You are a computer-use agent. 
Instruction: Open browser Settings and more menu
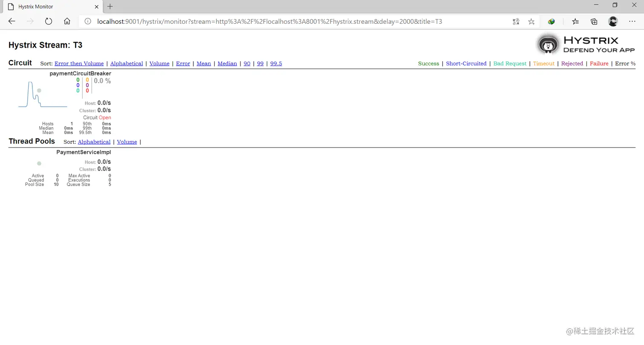632,21
